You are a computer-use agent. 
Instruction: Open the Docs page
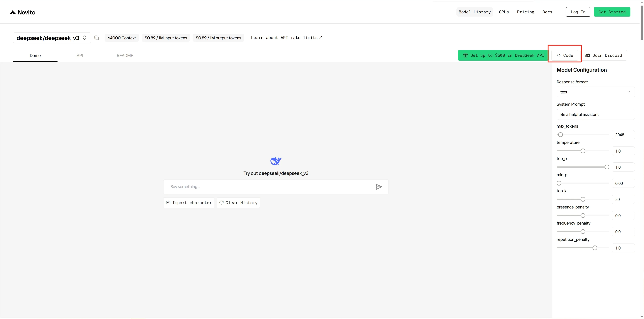[547, 12]
